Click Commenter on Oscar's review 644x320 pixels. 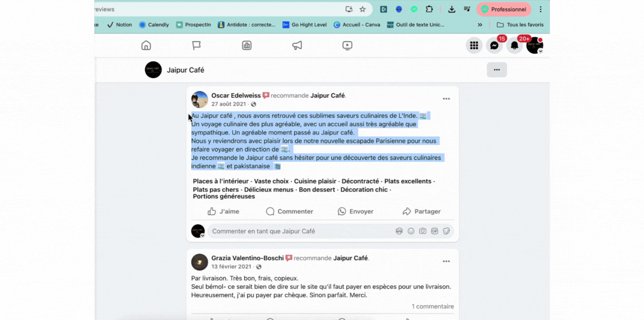(290, 211)
